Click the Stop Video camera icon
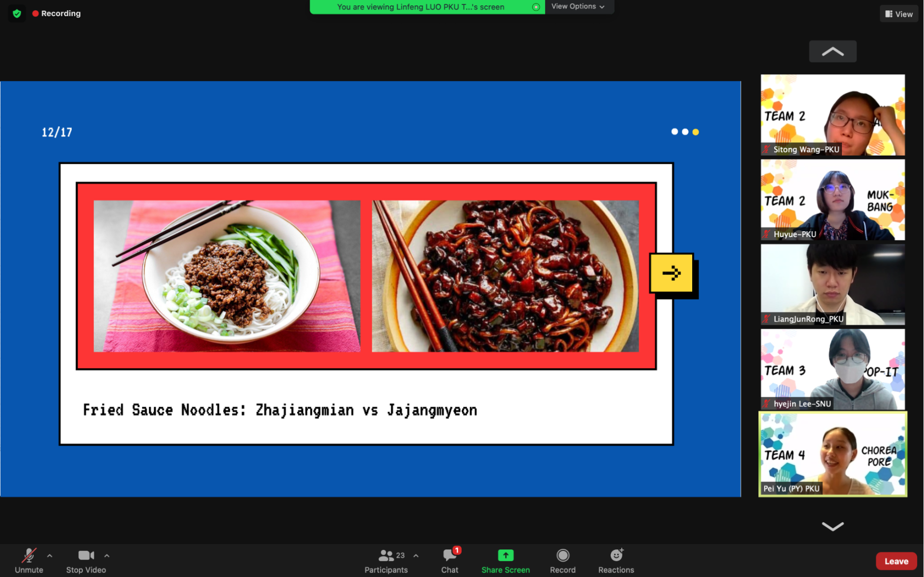This screenshot has height=577, width=924. [86, 555]
